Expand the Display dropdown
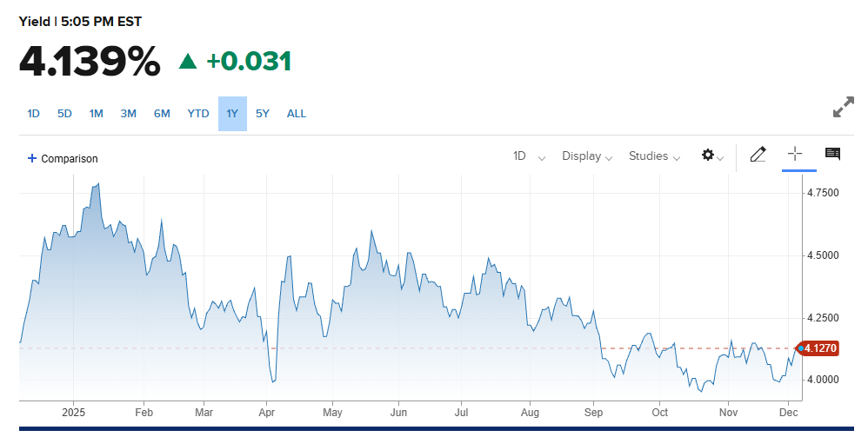868x437 pixels. click(x=587, y=156)
